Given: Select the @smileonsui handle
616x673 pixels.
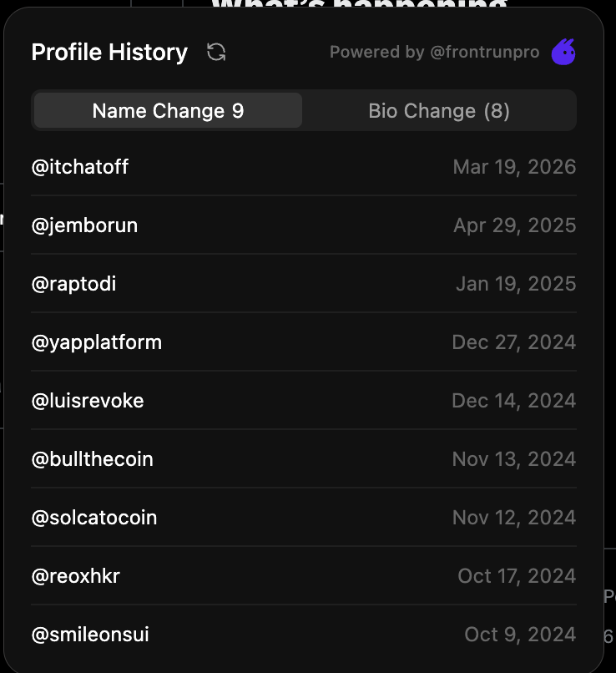Looking at the screenshot, I should point(90,635).
